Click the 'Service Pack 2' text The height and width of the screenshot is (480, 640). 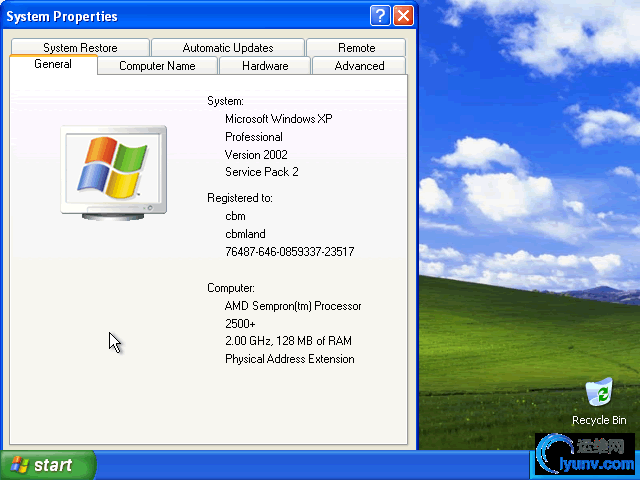coord(262,172)
